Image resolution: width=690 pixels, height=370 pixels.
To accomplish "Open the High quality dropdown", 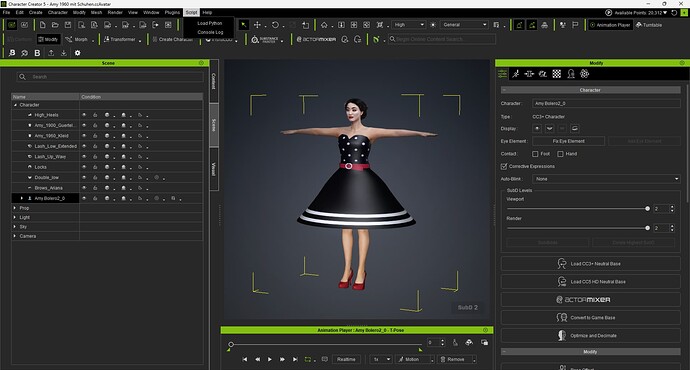I will [408, 25].
